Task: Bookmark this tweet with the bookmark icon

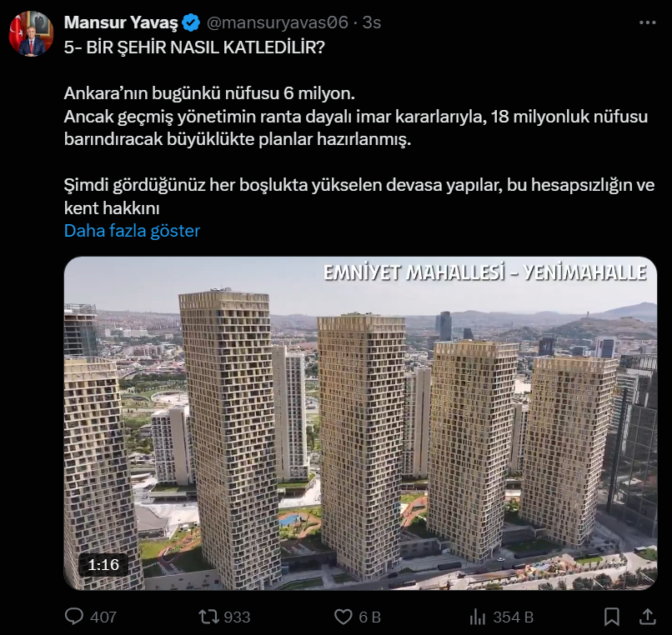Action: [x=612, y=617]
